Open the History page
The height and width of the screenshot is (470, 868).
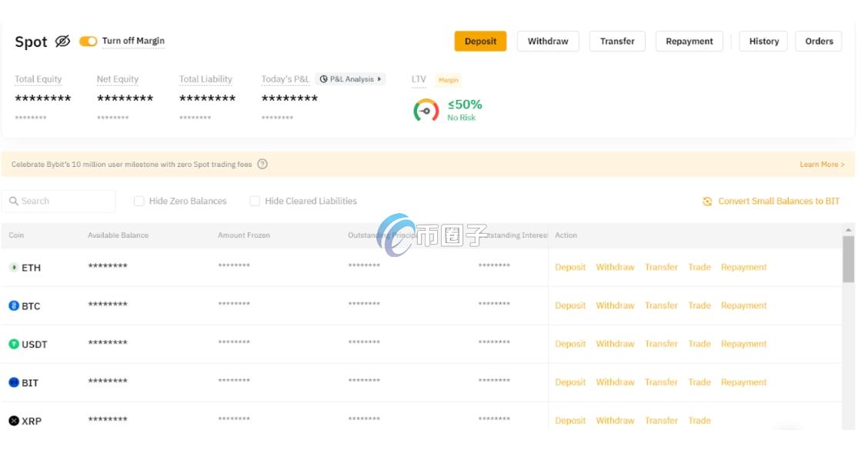pyautogui.click(x=763, y=42)
